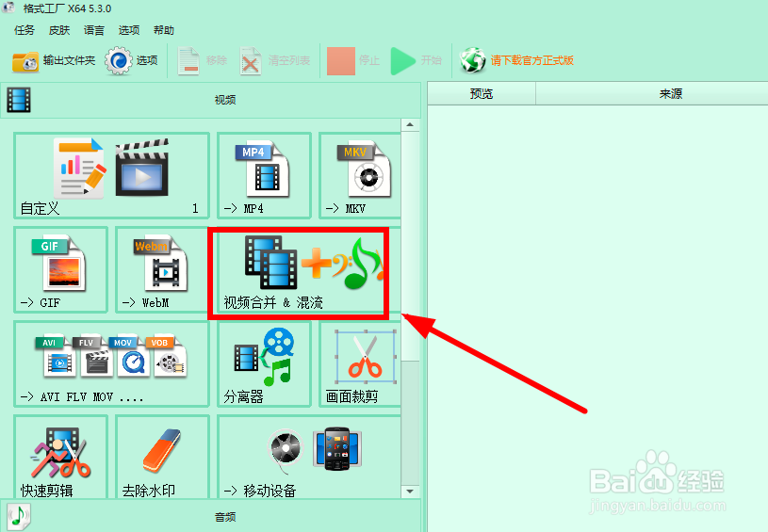Open the 分离器 separator tool
The height and width of the screenshot is (532, 768).
pyautogui.click(x=264, y=363)
